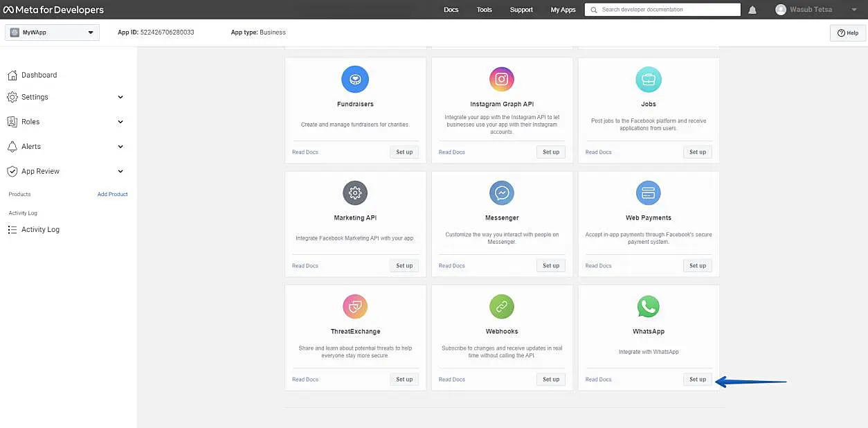
Task: Click the Web Payments card icon
Action: pos(648,193)
